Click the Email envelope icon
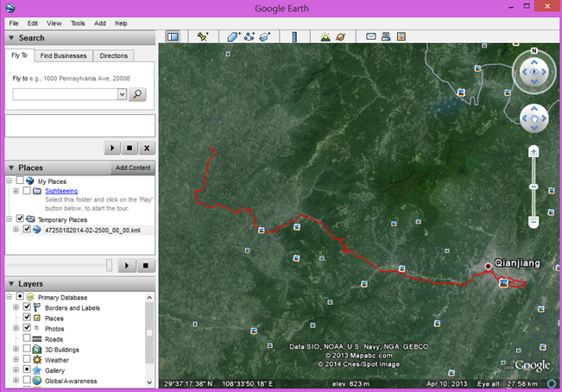The image size is (562, 392). (371, 37)
